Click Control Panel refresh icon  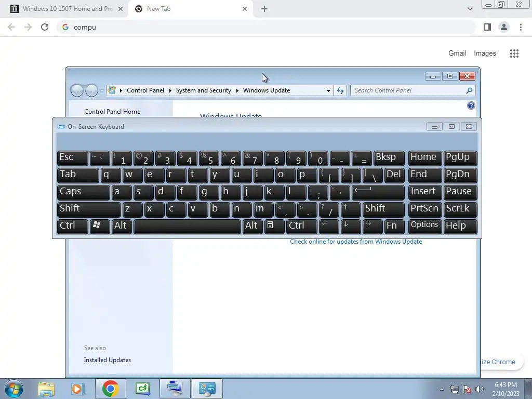[340, 90]
